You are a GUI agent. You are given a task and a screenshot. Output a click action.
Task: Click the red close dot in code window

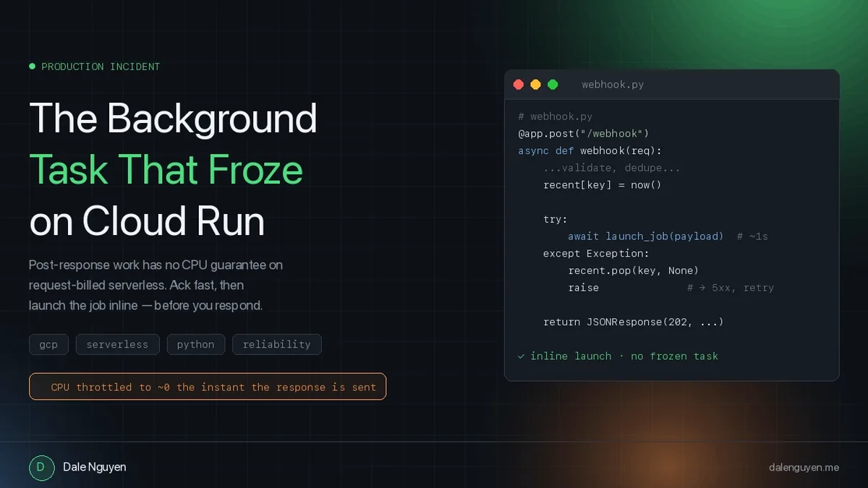pyautogui.click(x=518, y=85)
